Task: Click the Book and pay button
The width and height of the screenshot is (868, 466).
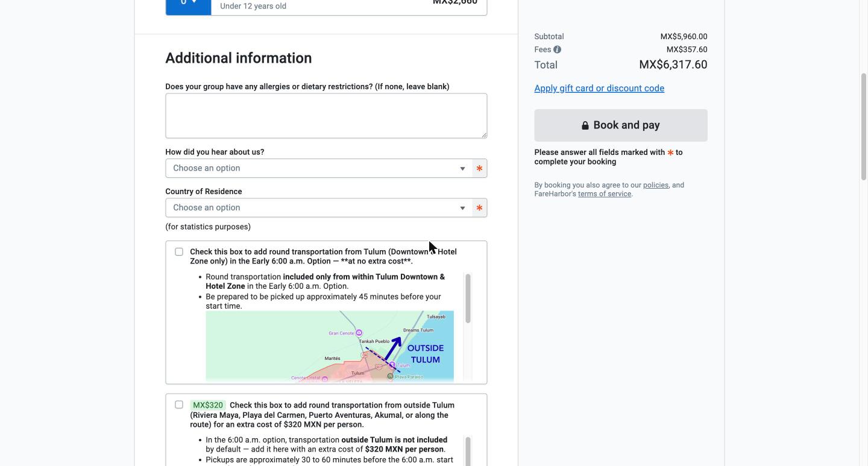Action: click(x=621, y=125)
